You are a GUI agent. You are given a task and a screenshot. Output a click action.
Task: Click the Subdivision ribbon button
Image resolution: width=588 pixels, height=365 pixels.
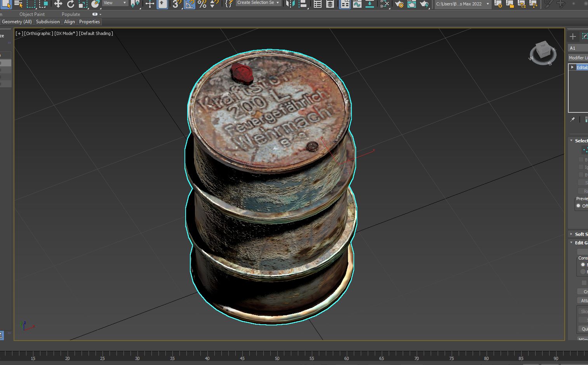pos(48,22)
